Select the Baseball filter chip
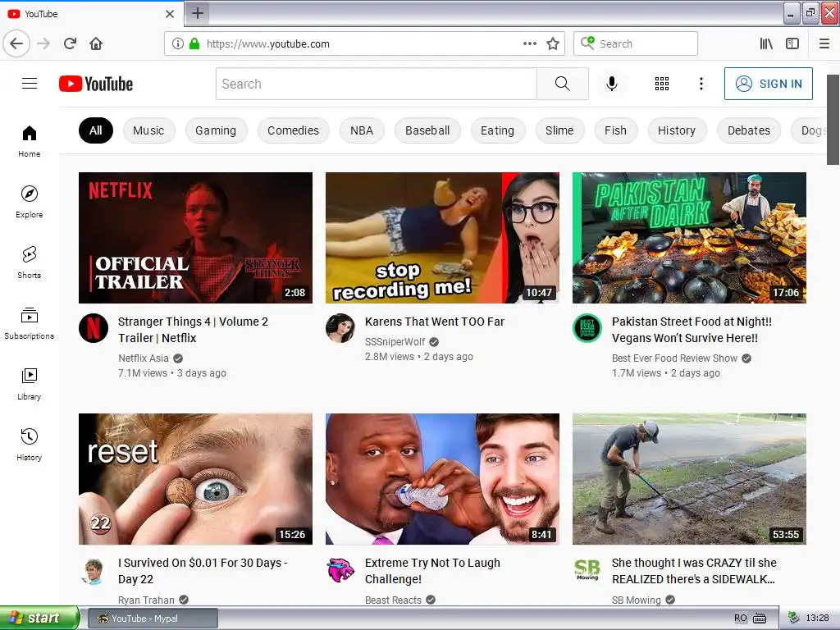The image size is (840, 630). pyautogui.click(x=427, y=130)
